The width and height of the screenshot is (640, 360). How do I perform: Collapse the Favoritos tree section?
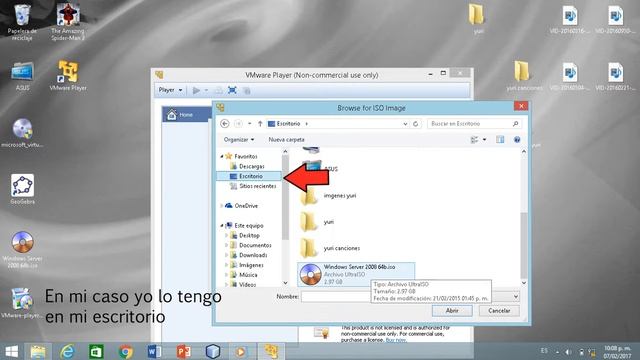pyautogui.click(x=222, y=156)
